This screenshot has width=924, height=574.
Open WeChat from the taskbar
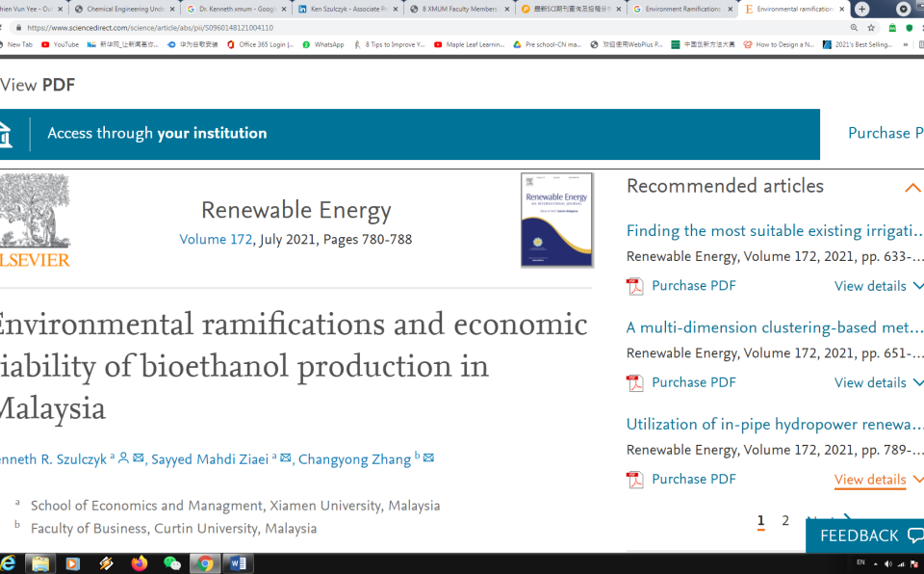point(172,563)
